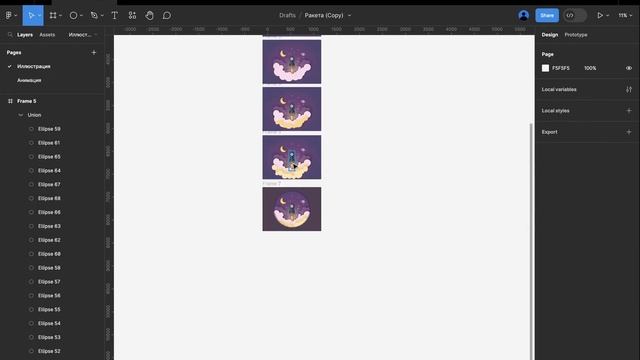
Task: Select the circular Frame 7 illustration on canvas
Action: pos(292,209)
